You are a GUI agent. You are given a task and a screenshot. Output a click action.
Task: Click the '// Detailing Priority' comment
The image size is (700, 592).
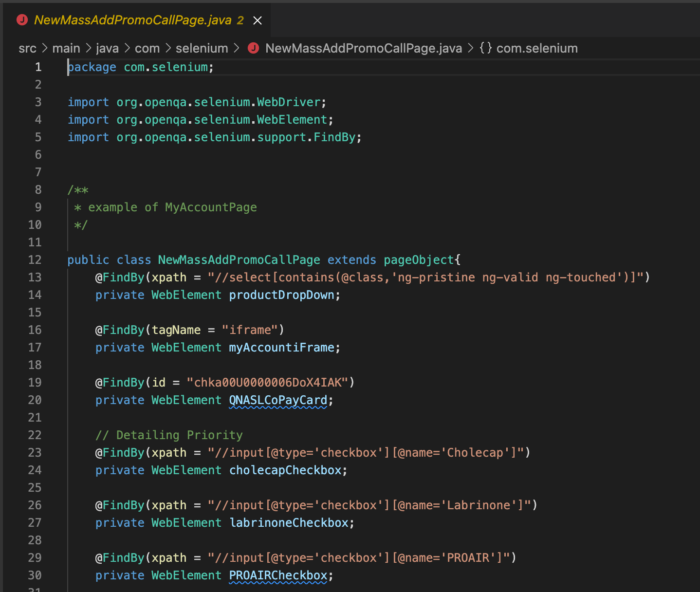(x=169, y=435)
